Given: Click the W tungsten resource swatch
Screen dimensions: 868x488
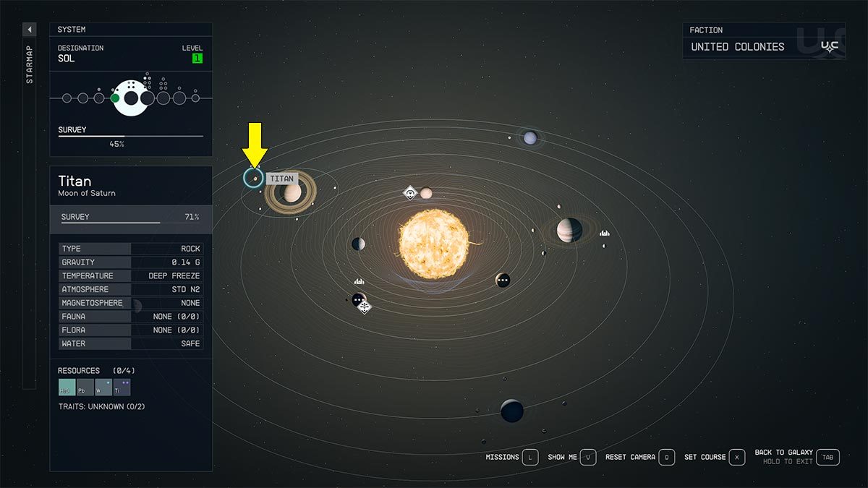Looking at the screenshot, I should [x=103, y=388].
